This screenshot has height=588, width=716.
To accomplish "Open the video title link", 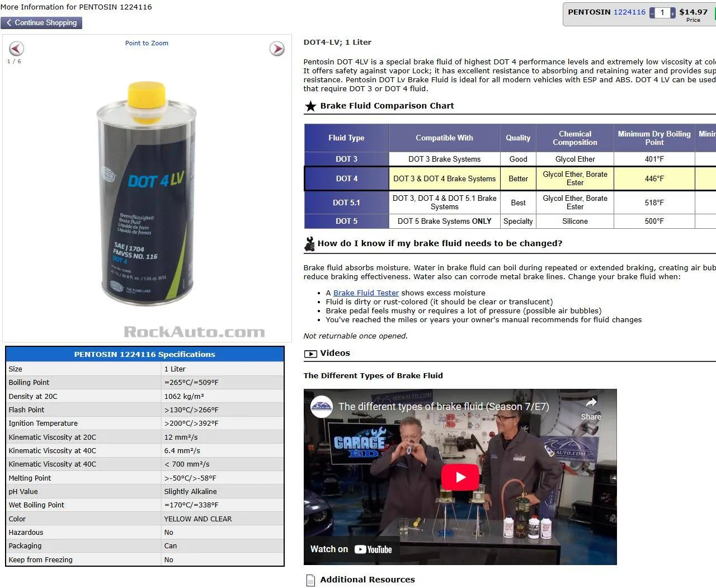I will point(444,407).
